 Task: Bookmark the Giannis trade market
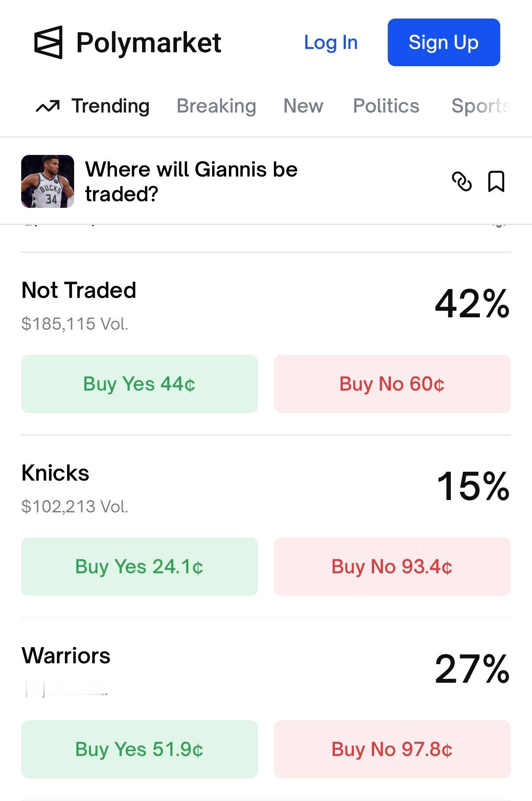[497, 181]
